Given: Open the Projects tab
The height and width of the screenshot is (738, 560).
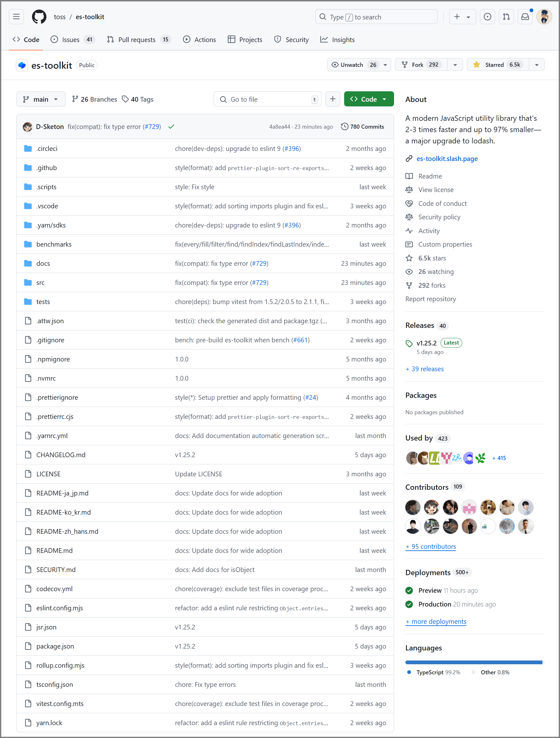Looking at the screenshot, I should (x=245, y=40).
